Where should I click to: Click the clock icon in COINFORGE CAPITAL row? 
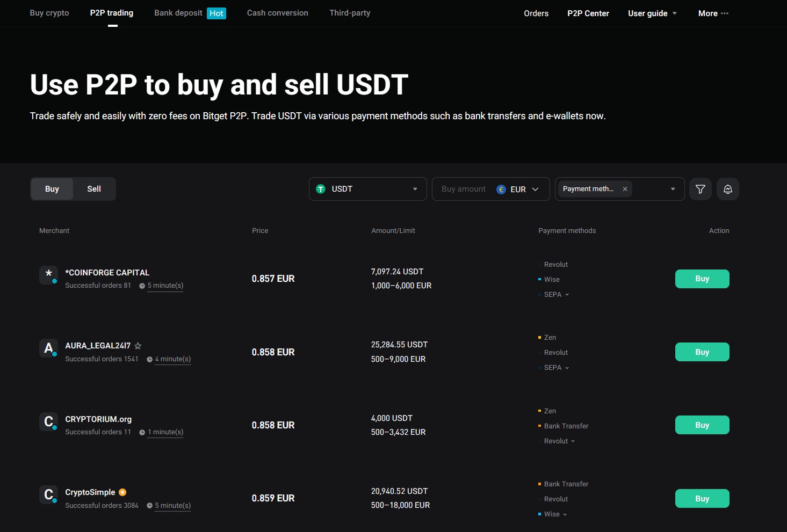click(142, 286)
